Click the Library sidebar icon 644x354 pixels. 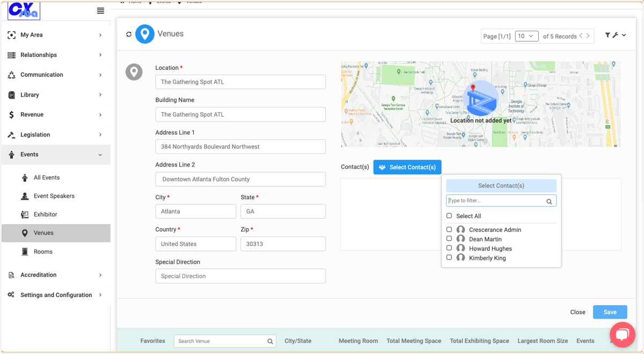tap(11, 95)
